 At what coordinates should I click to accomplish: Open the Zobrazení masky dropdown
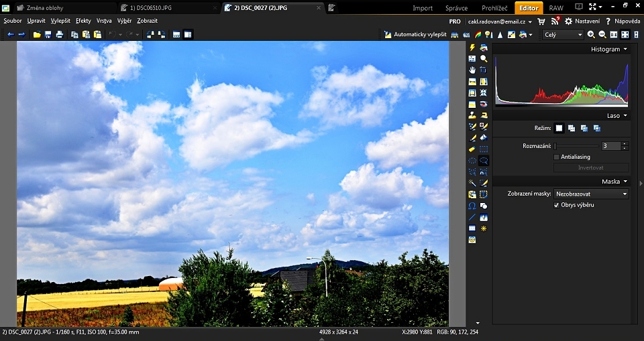point(591,194)
